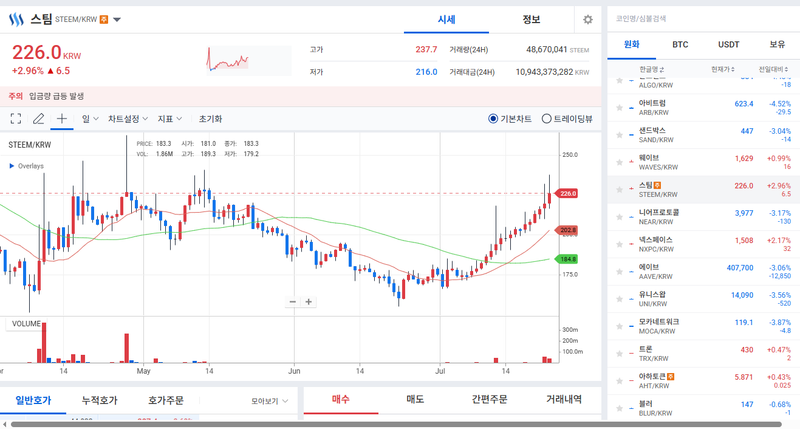
Task: Select USDT market tab
Action: 729,45
